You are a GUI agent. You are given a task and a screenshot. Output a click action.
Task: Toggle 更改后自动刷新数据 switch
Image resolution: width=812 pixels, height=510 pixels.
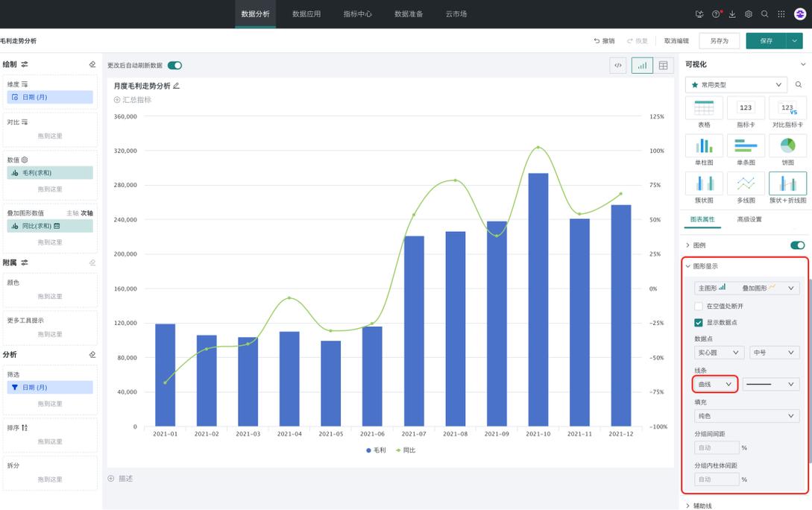click(x=174, y=65)
